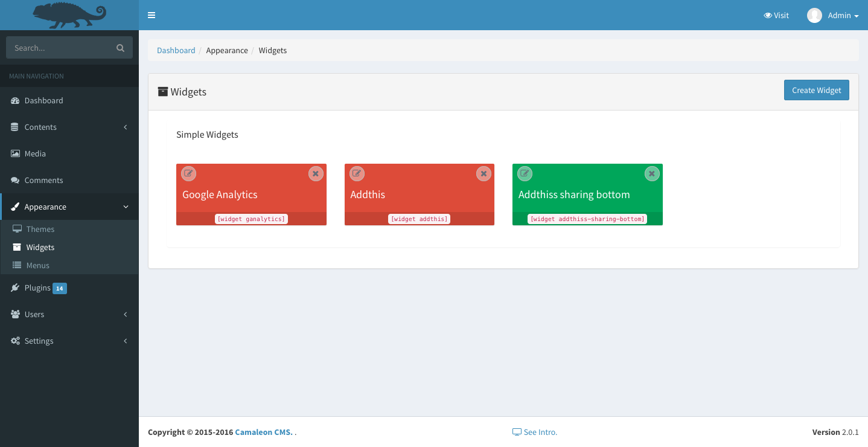Delete the Addthiss sharing bottom widget
The width and height of the screenshot is (868, 447).
click(651, 173)
